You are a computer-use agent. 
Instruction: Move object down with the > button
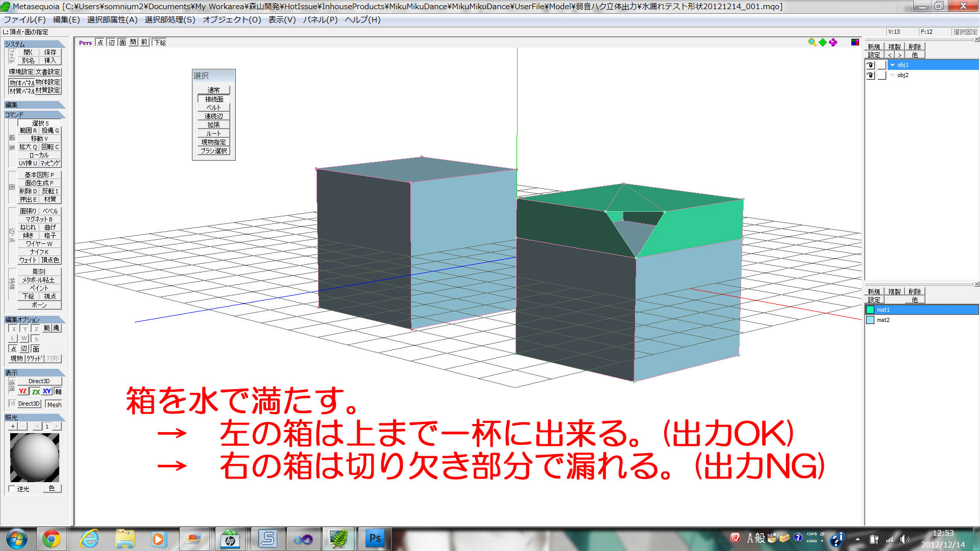point(899,55)
